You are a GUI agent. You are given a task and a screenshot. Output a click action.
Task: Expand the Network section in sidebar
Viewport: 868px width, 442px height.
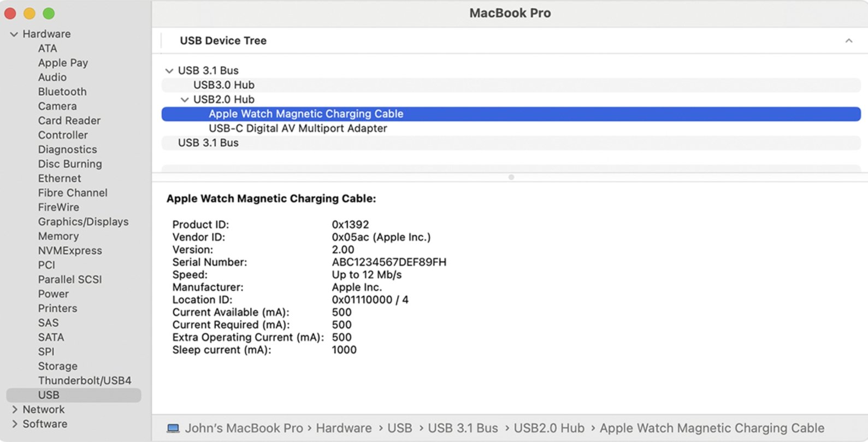point(15,409)
